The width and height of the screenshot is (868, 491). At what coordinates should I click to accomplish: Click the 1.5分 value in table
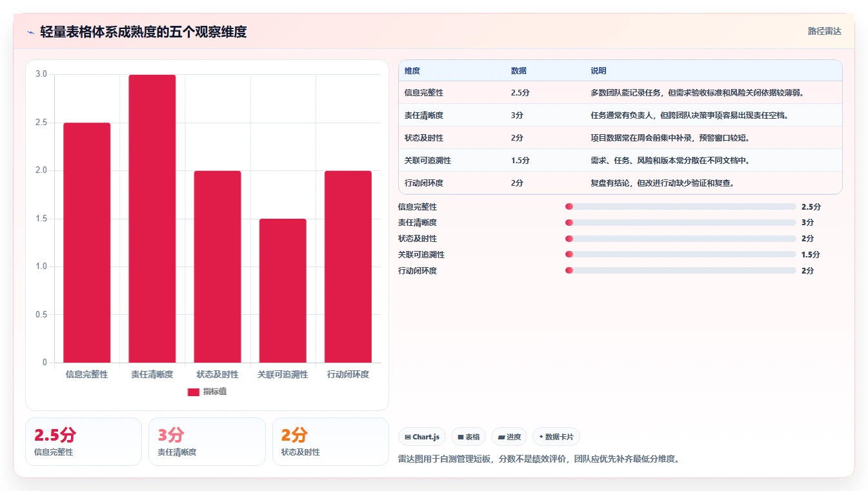(x=521, y=161)
